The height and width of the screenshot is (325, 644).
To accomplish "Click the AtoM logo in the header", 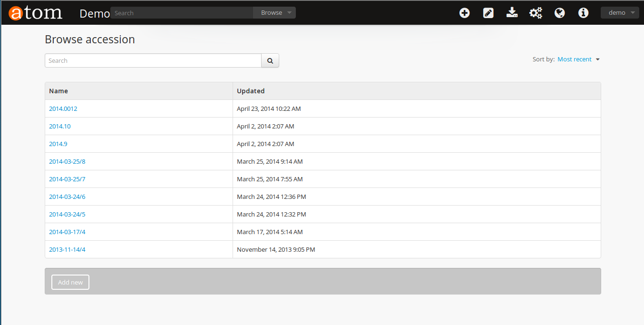I will 36,13.
